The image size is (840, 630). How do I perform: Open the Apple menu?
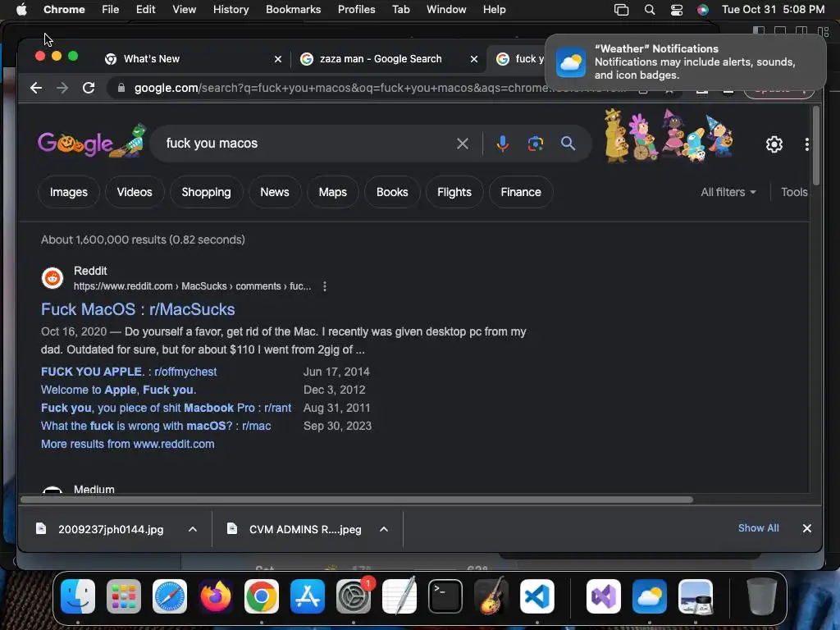point(21,10)
